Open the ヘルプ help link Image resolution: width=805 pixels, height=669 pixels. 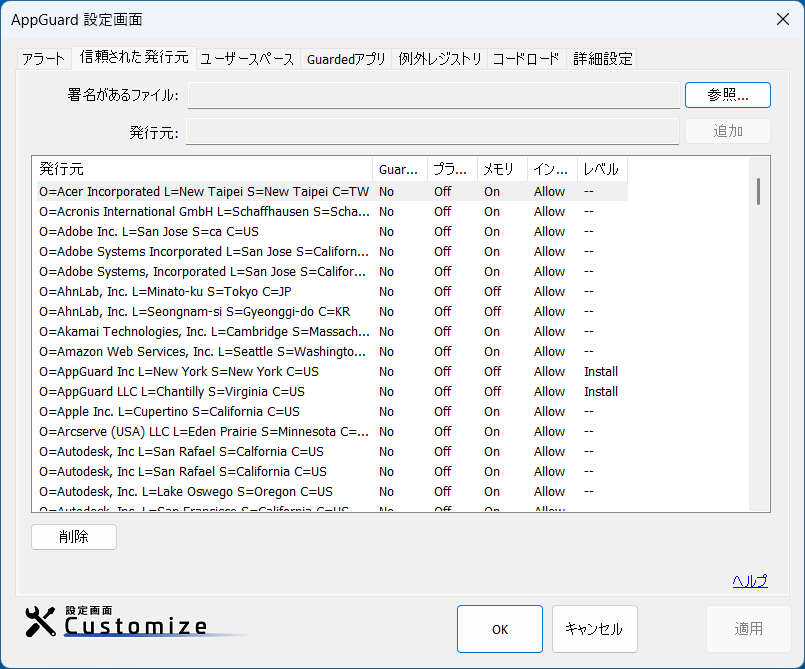pyautogui.click(x=750, y=581)
